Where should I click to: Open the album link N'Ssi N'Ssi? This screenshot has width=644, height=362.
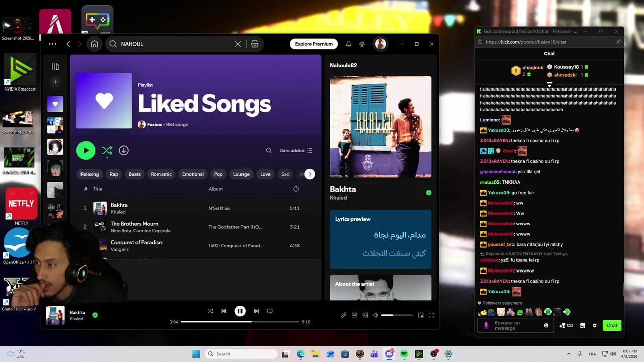pyautogui.click(x=219, y=208)
